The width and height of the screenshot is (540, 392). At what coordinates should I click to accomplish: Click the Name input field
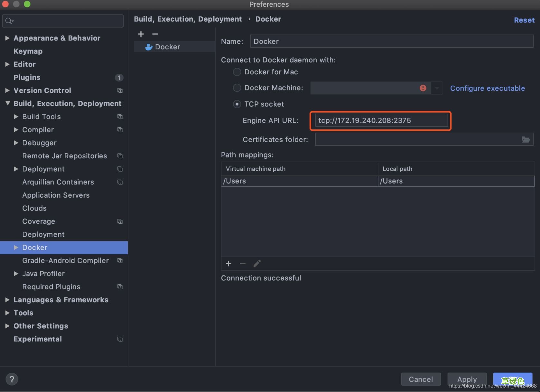(x=392, y=41)
